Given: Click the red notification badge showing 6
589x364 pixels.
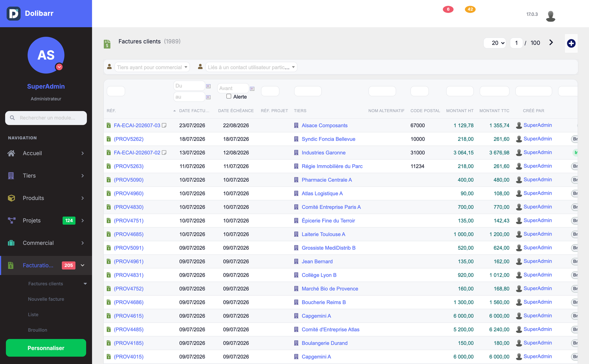Looking at the screenshot, I should (x=448, y=9).
